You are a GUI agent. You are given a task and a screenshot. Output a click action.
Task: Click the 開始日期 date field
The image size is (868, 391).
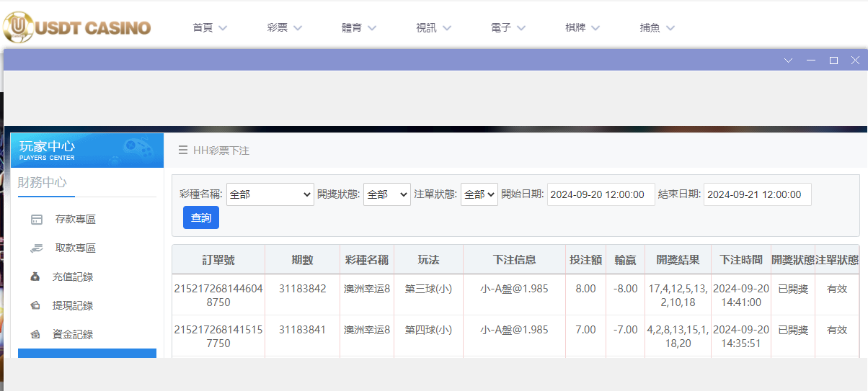601,194
